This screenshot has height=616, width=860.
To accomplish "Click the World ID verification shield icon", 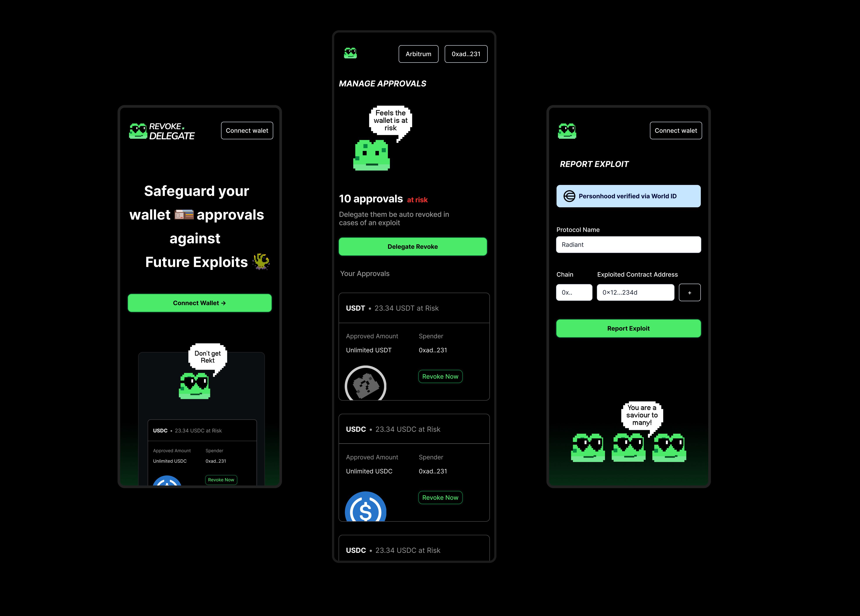I will pos(569,196).
